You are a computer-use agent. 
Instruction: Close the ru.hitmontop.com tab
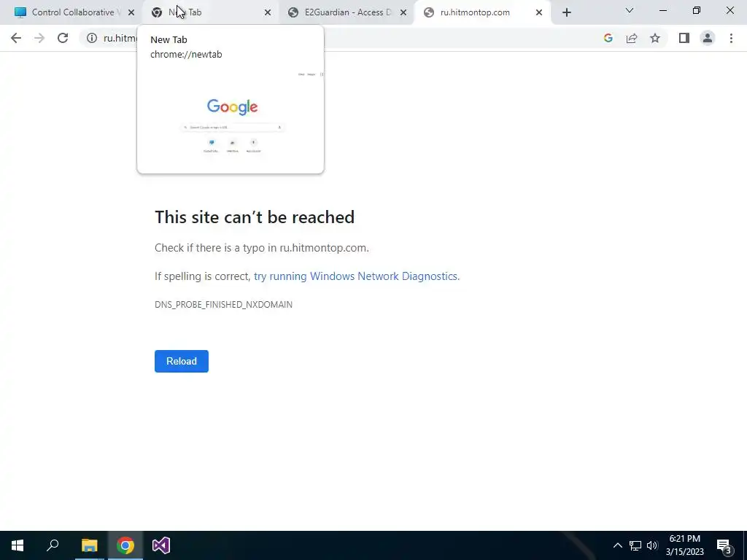click(539, 12)
